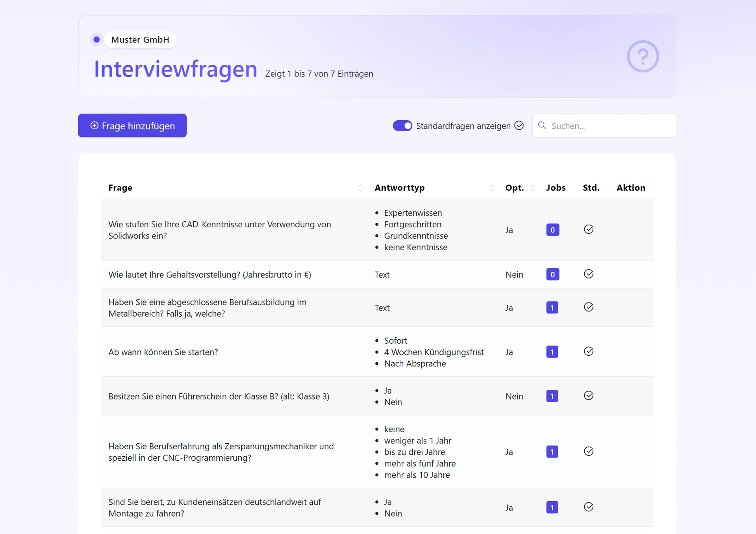Viewport: 756px width, 534px height.
Task: Click the Jobs badge showing 0 on the Gehaltsvorstellung row
Action: tap(552, 274)
